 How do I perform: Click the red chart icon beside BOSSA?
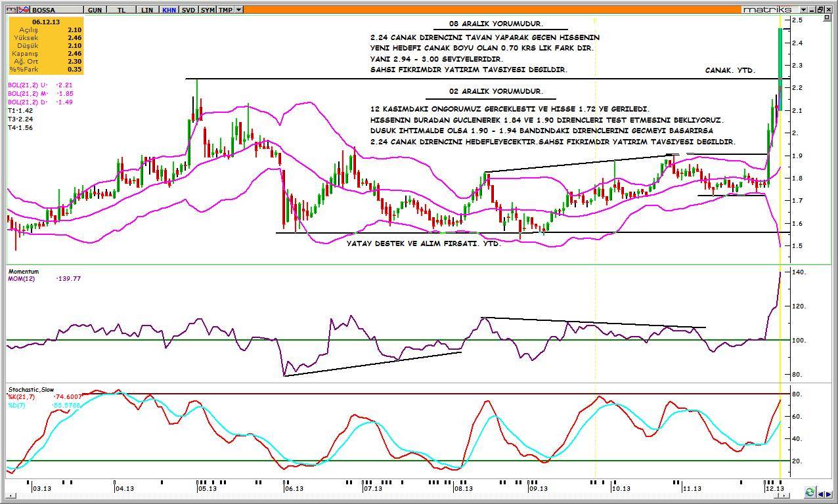point(24,10)
